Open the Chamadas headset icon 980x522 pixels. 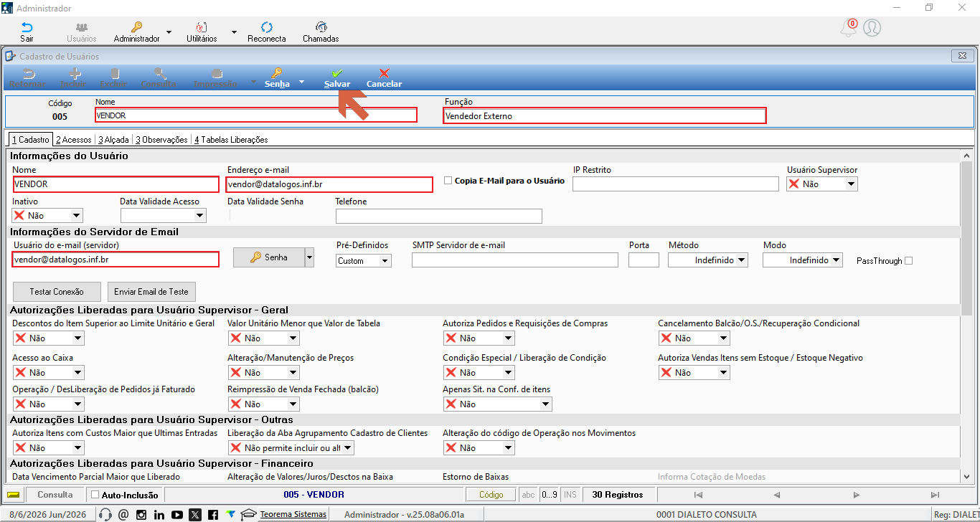321,27
